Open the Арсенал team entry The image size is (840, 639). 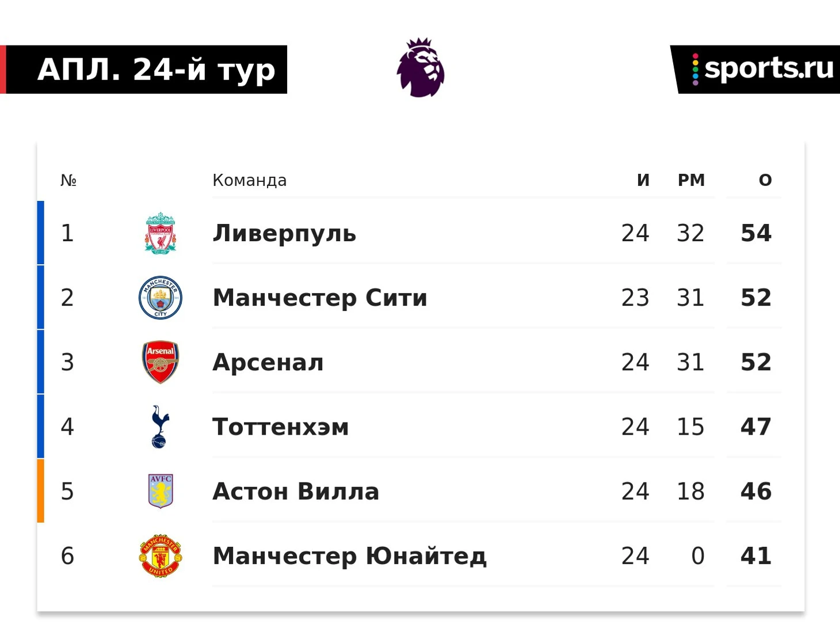(x=268, y=363)
